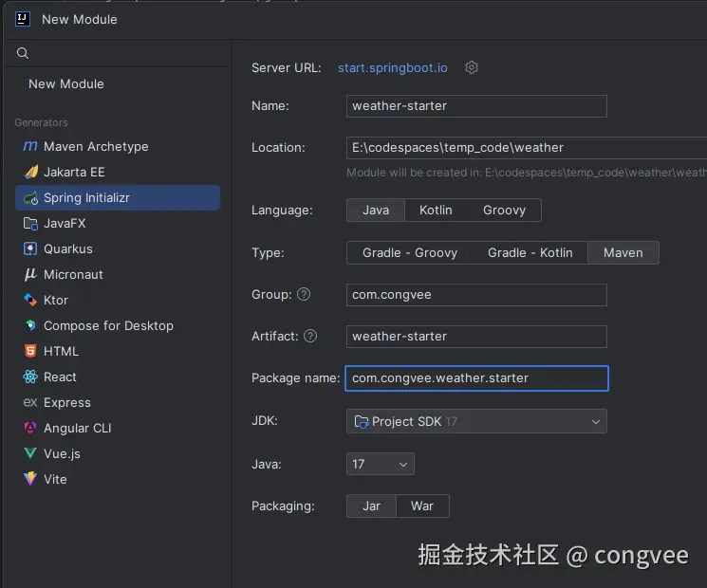
Task: Open the start.springboot.io server link
Action: click(x=392, y=67)
